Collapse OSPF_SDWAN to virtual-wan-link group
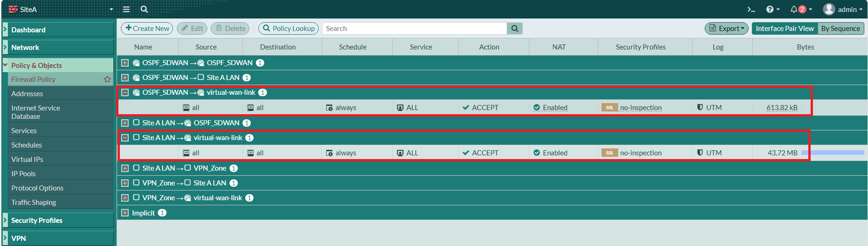 125,92
